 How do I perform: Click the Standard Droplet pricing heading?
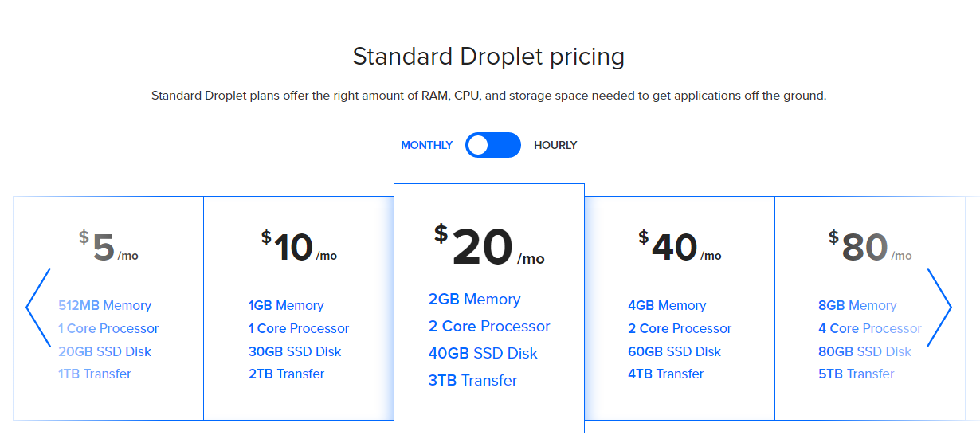pos(488,57)
